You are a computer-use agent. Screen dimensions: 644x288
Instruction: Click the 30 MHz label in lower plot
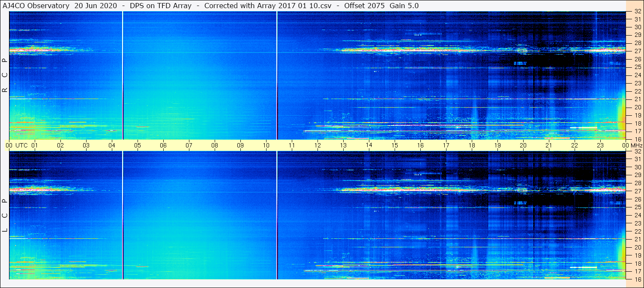(637, 167)
